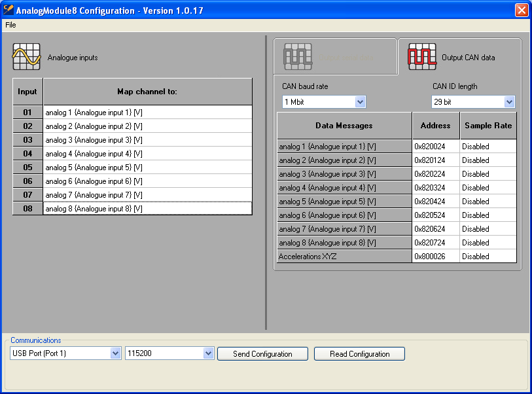
Task: Click input row header 05
Action: pos(27,168)
